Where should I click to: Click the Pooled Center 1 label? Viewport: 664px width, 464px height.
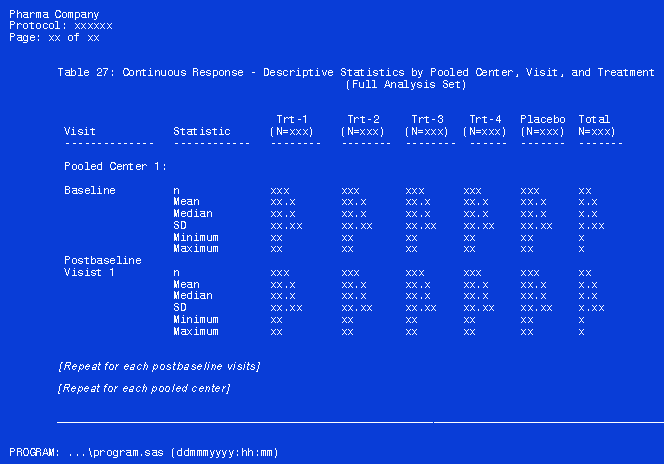(115, 166)
